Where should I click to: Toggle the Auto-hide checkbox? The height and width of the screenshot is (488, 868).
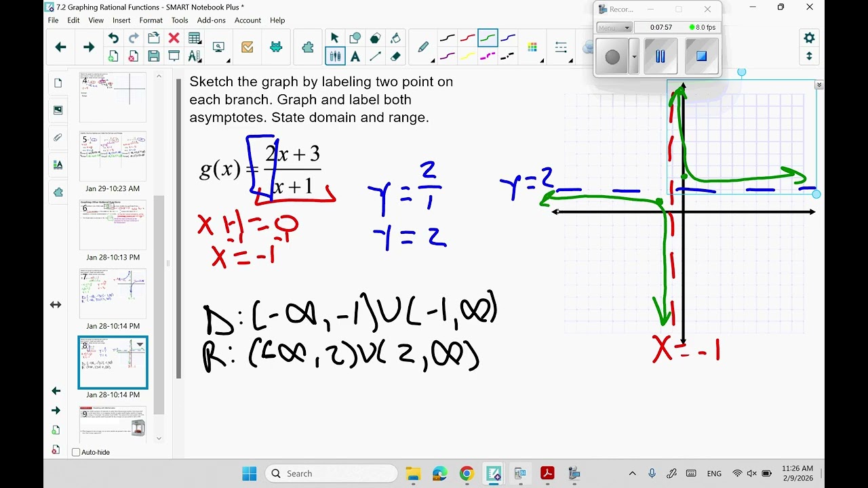click(x=76, y=452)
